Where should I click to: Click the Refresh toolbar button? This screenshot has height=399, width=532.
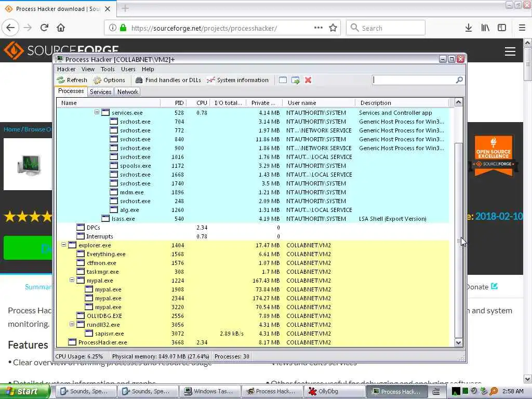tap(72, 80)
